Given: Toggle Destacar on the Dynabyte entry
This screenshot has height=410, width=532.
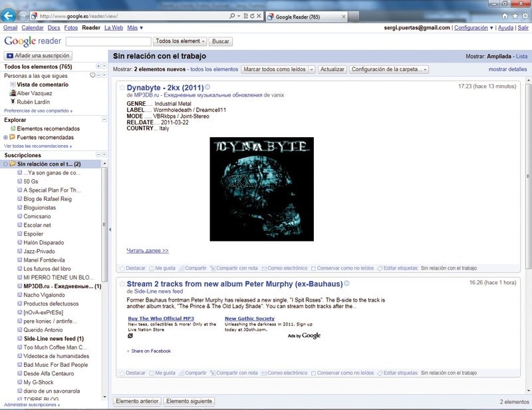Looking at the screenshot, I should (132, 268).
